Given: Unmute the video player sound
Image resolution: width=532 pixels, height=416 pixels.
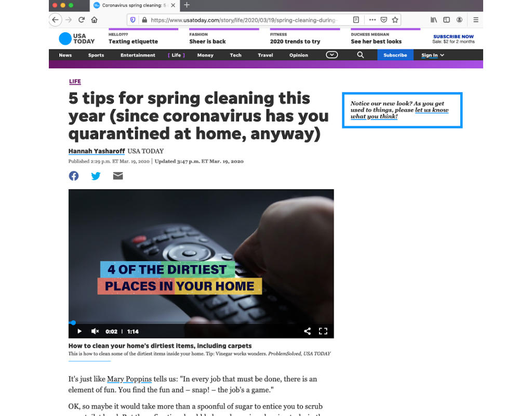Looking at the screenshot, I should point(95,331).
